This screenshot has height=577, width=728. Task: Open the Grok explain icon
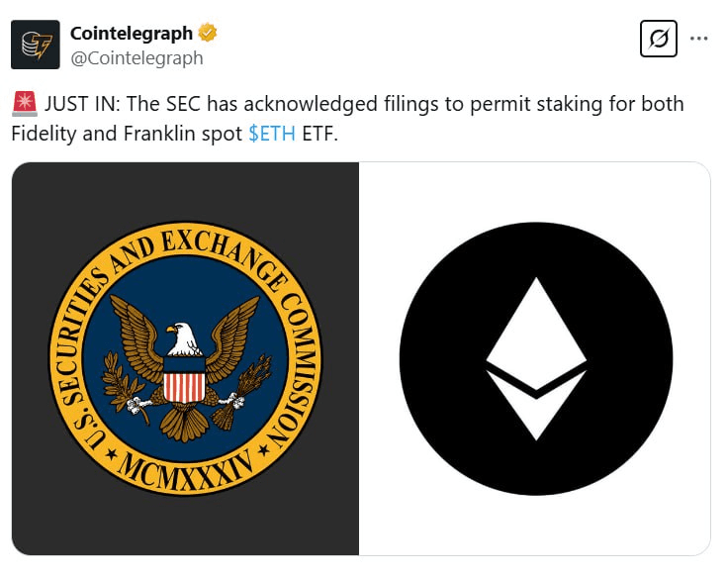pyautogui.click(x=658, y=39)
